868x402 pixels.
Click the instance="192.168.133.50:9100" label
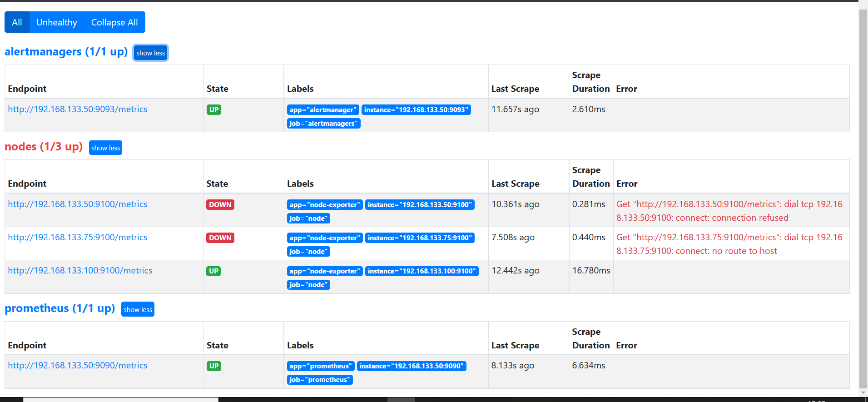(x=420, y=205)
